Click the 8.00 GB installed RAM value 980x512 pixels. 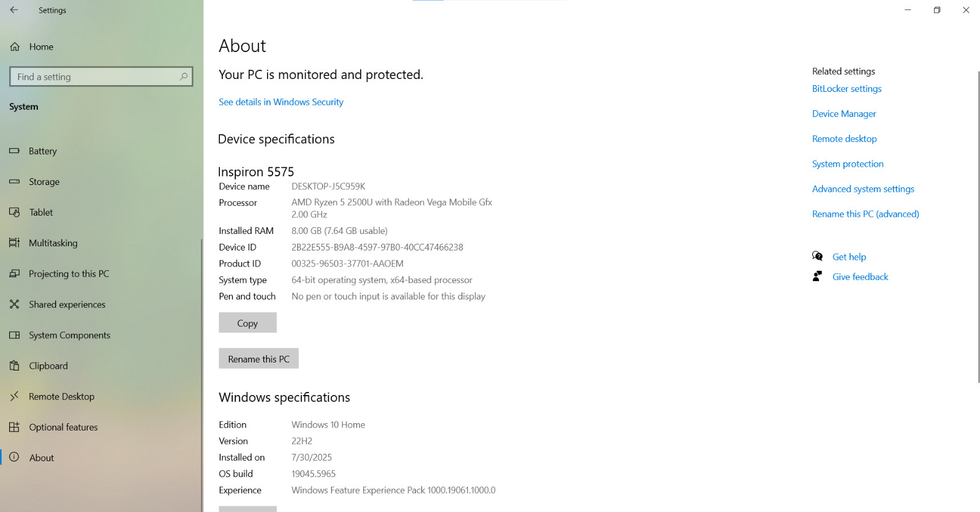339,230
